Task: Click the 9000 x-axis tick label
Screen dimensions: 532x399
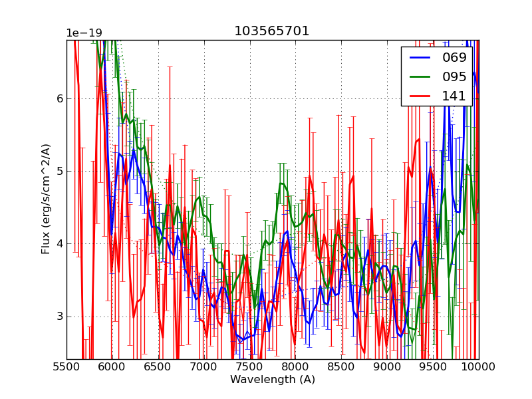Action: point(387,367)
